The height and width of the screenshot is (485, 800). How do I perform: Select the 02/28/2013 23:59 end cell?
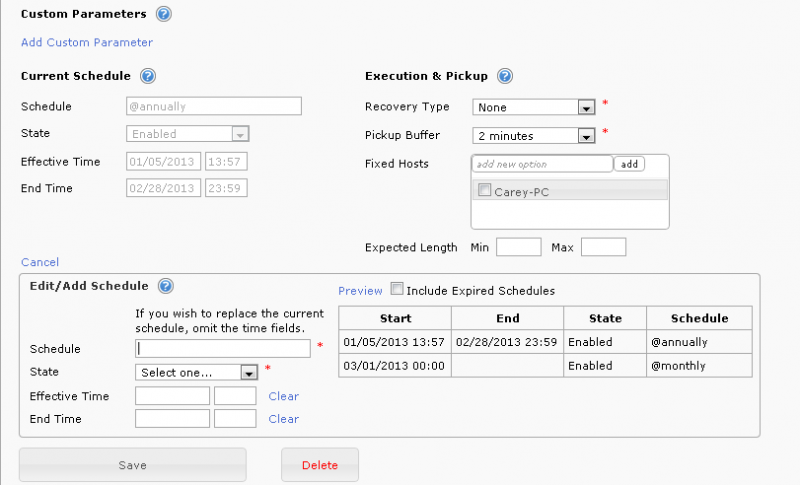[x=508, y=342]
